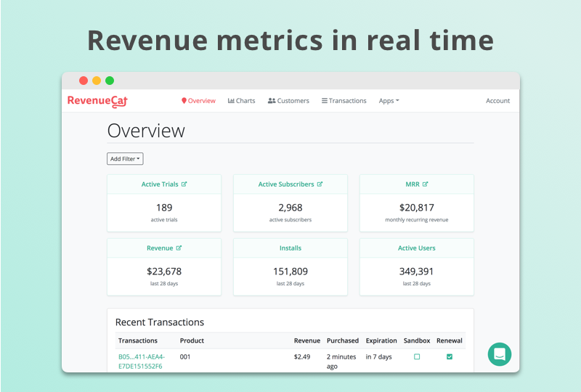Click the Revenue column header in table
Screen dimensions: 581x392
307,340
